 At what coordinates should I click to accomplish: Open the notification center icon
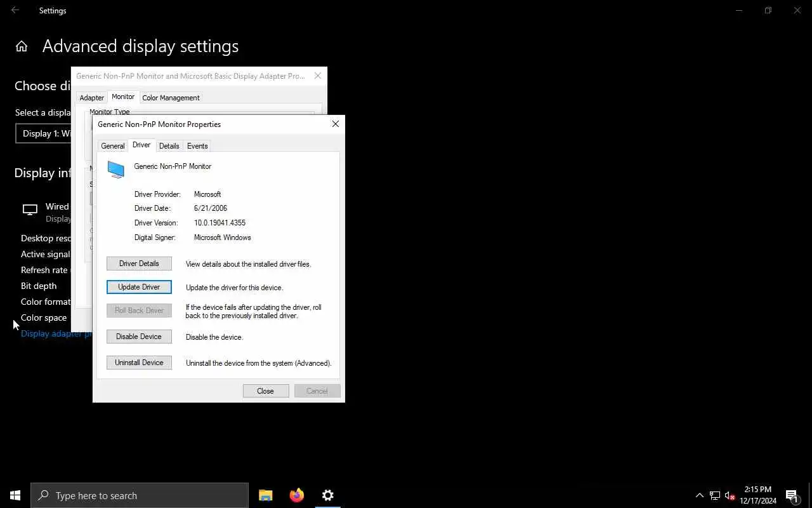[x=792, y=495]
